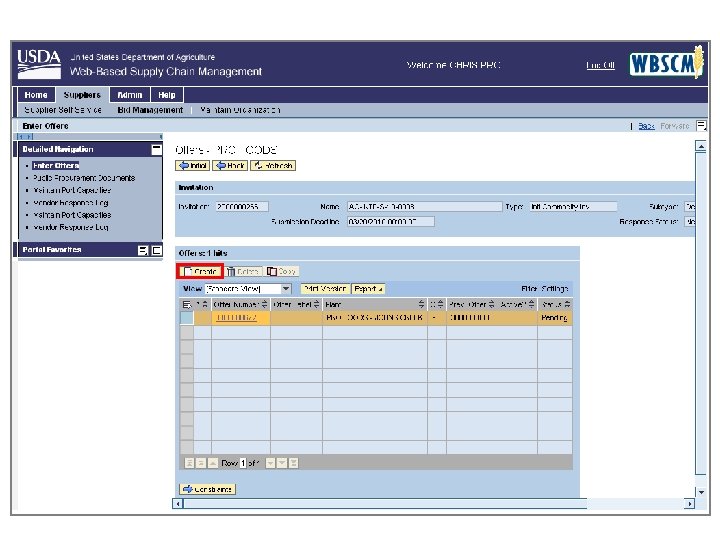720x540 pixels.
Task: Click the horizontal scrollbar right arrow
Action: pyautogui.click(x=689, y=504)
